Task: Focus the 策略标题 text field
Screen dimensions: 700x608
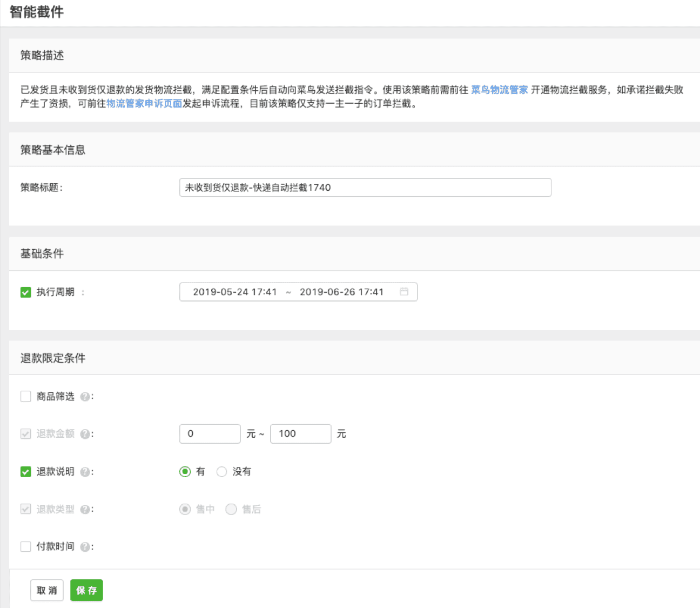Action: tap(365, 188)
